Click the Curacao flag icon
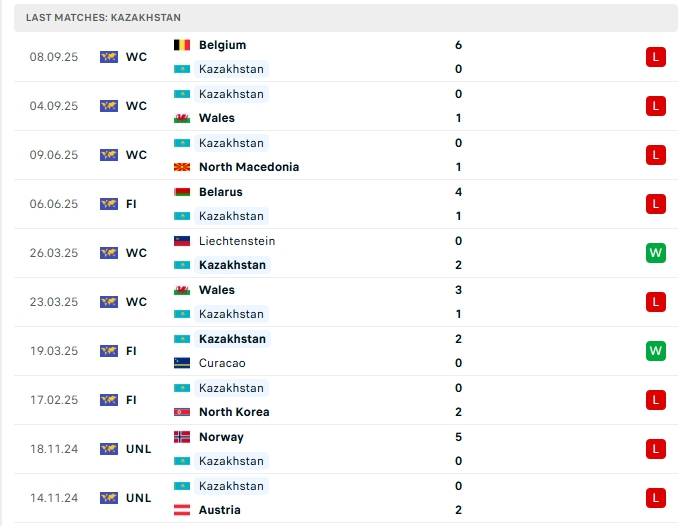 [182, 363]
